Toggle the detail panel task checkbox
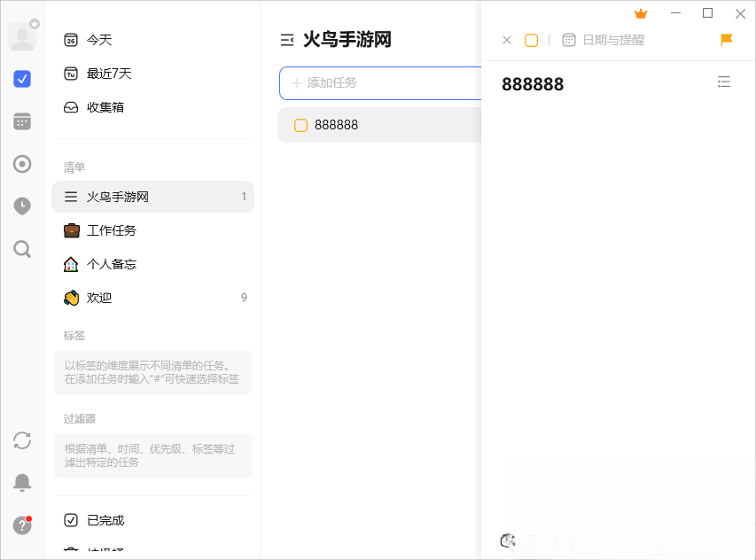This screenshot has height=560, width=756. click(x=531, y=40)
